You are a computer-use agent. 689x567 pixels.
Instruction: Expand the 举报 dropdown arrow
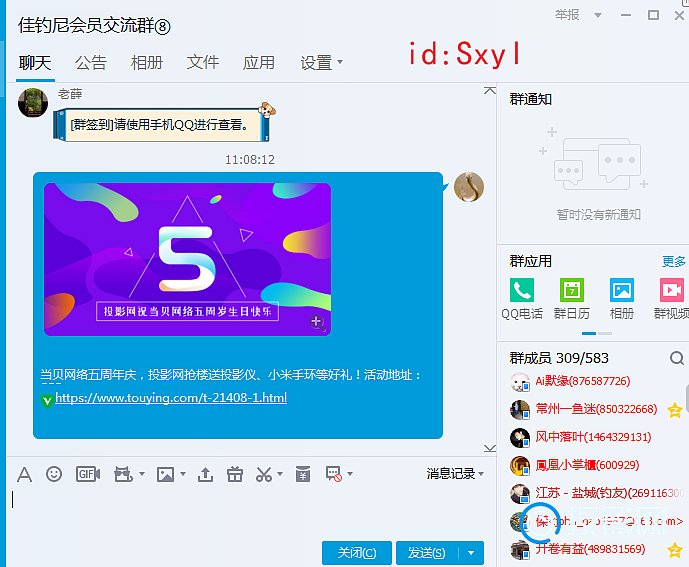[x=598, y=15]
